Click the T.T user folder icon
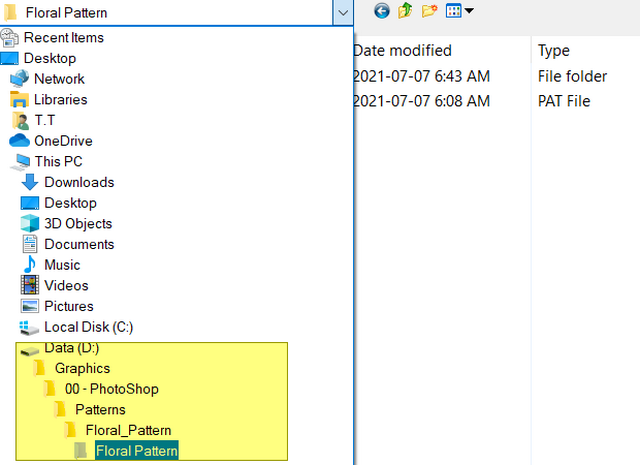The height and width of the screenshot is (465, 640). 20,120
